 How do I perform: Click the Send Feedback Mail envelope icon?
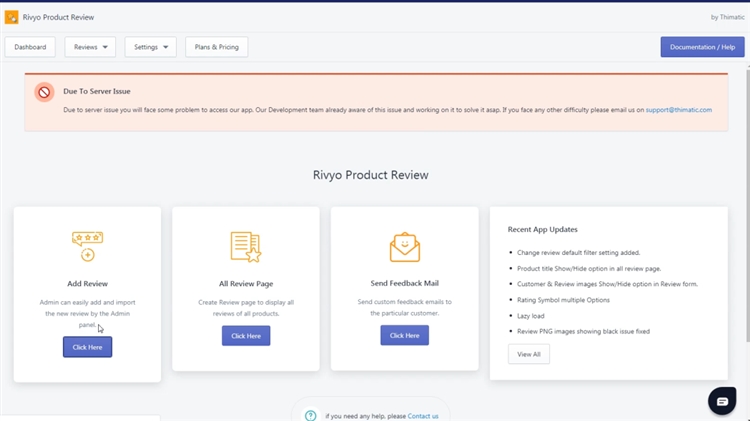pos(405,247)
